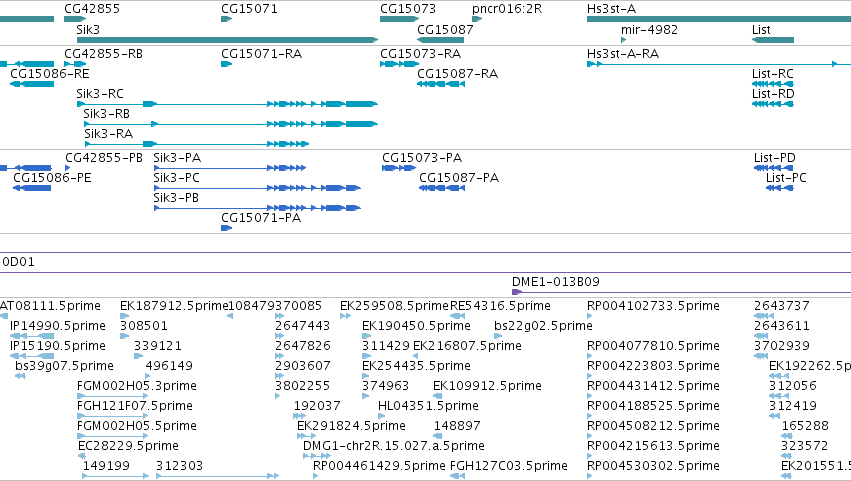Open the CG15071 gene label

249,9
